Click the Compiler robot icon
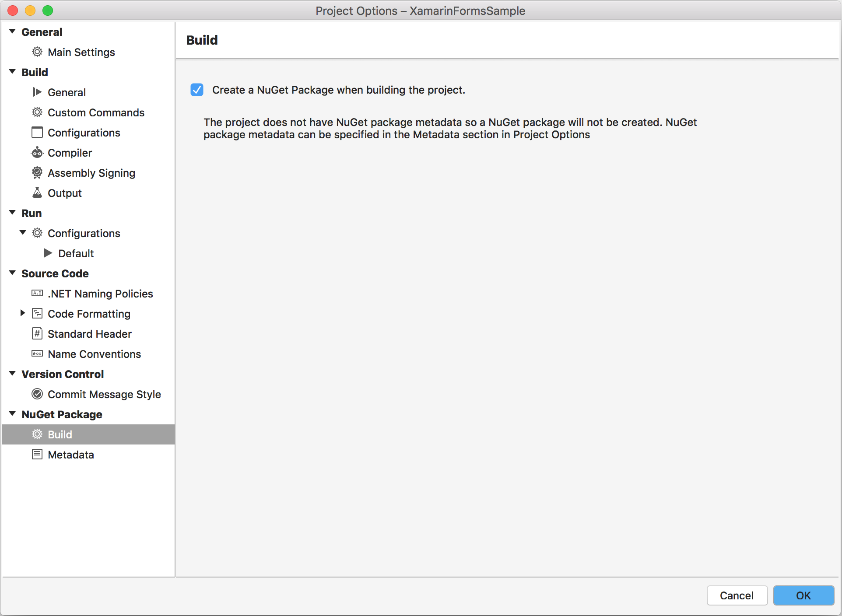The height and width of the screenshot is (616, 842). pos(37,153)
